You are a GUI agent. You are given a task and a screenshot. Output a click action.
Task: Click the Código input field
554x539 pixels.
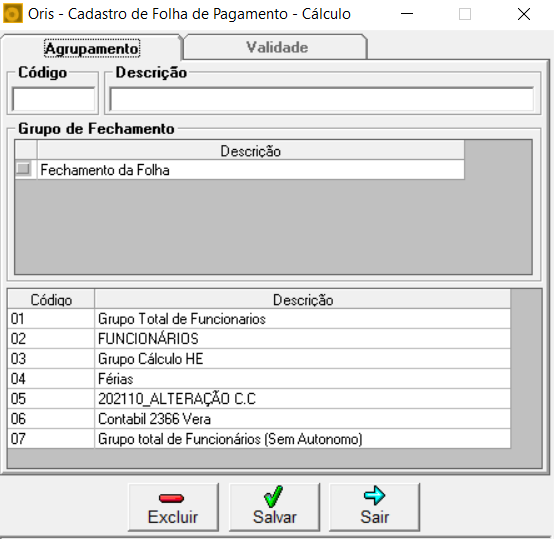(x=54, y=99)
